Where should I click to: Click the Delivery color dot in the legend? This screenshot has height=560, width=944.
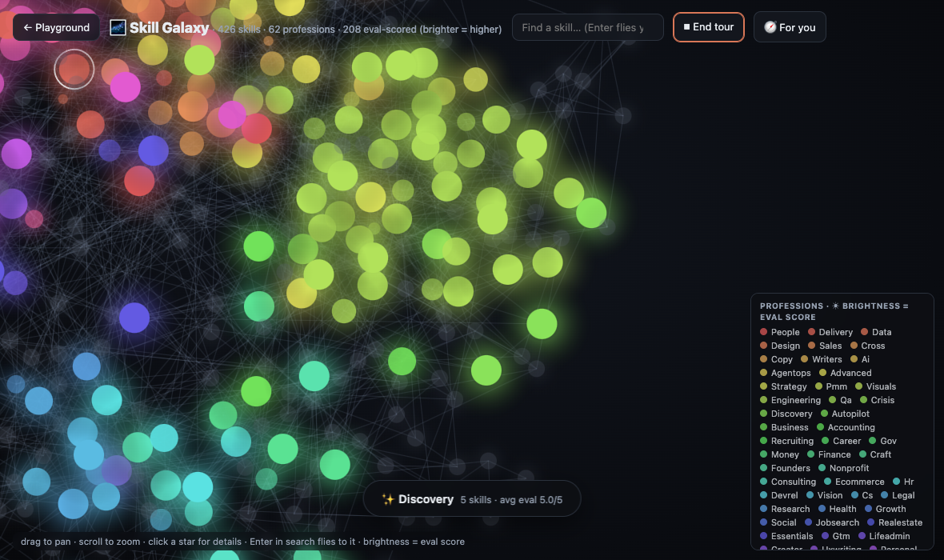coord(811,332)
